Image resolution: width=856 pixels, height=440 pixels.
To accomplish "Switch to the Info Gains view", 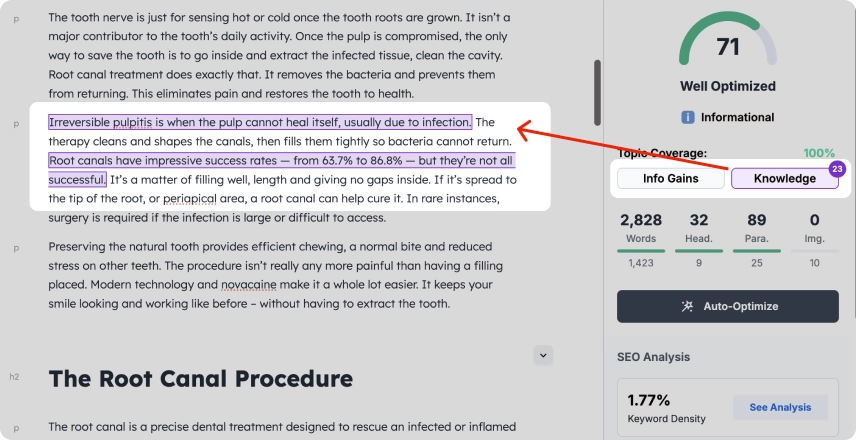I will [670, 179].
